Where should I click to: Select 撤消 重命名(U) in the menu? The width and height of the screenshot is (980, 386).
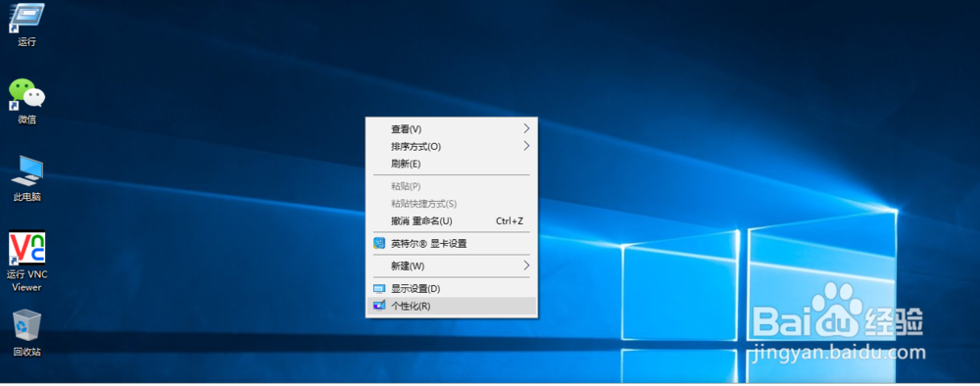pos(451,221)
